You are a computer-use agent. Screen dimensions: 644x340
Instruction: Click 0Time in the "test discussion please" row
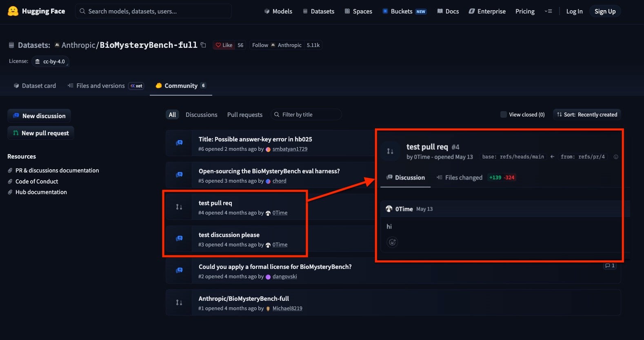coord(280,245)
